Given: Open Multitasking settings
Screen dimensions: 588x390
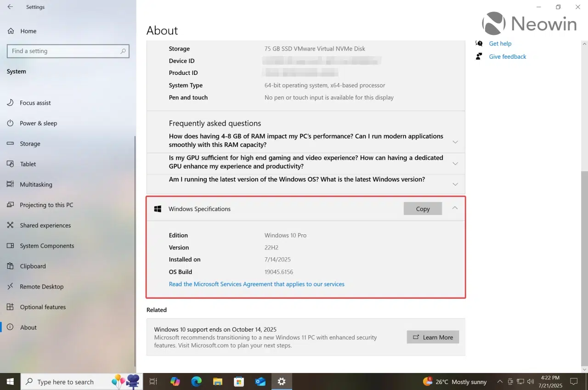Looking at the screenshot, I should coord(36,184).
